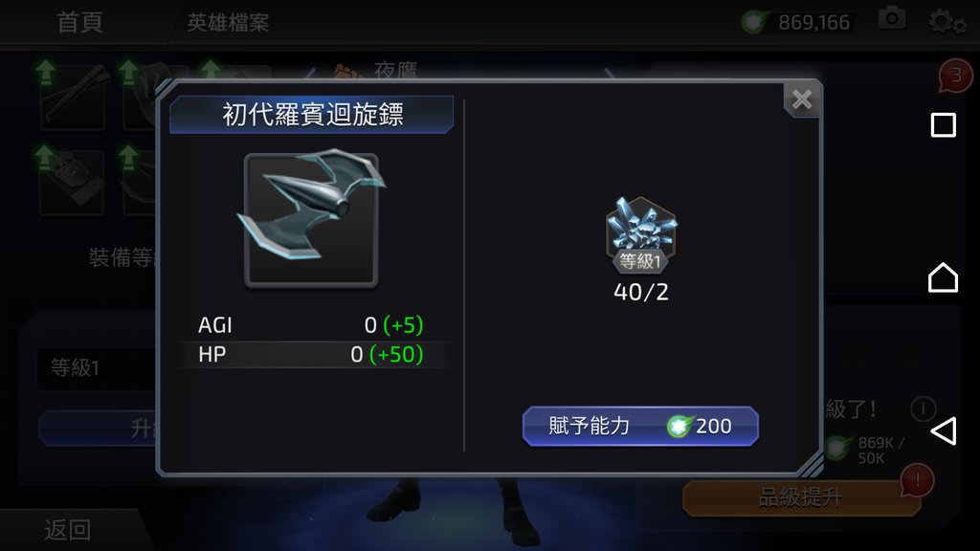Open the red notification badge showing 3

(955, 76)
